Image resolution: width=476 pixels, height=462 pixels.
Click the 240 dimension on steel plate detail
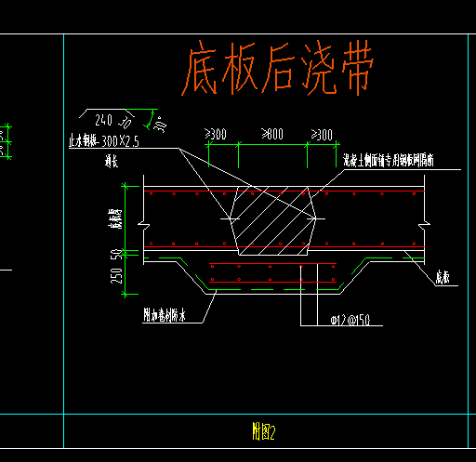tap(103, 120)
